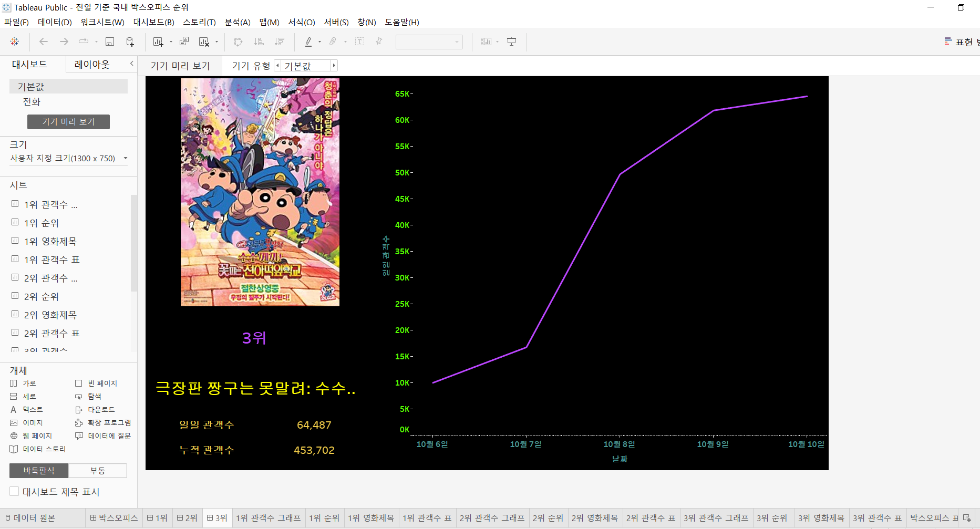Select the 1위 순위 sheet in list
Image resolution: width=980 pixels, height=529 pixels.
pyautogui.click(x=42, y=223)
